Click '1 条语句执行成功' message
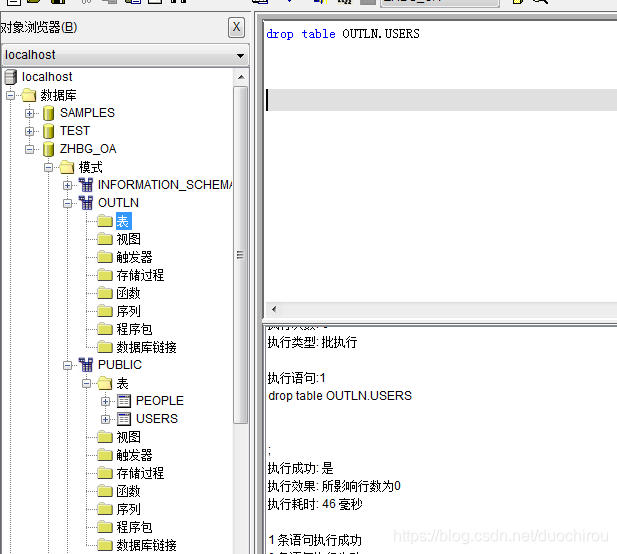 [x=315, y=540]
